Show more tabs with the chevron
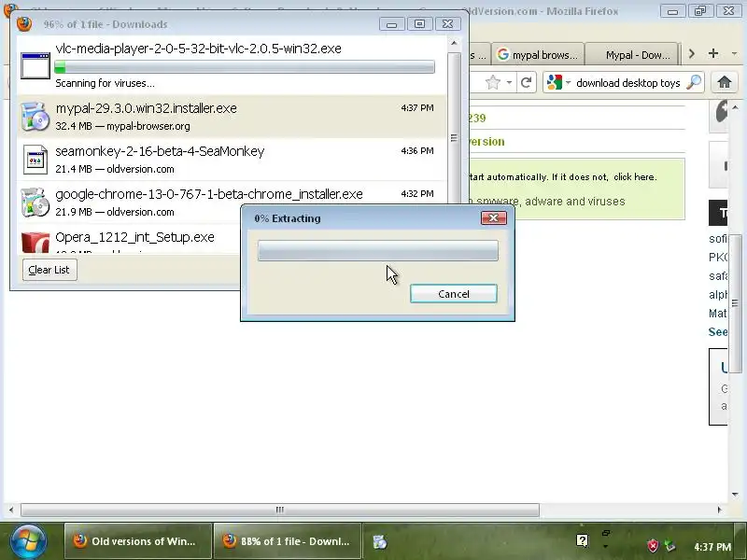 [x=692, y=53]
